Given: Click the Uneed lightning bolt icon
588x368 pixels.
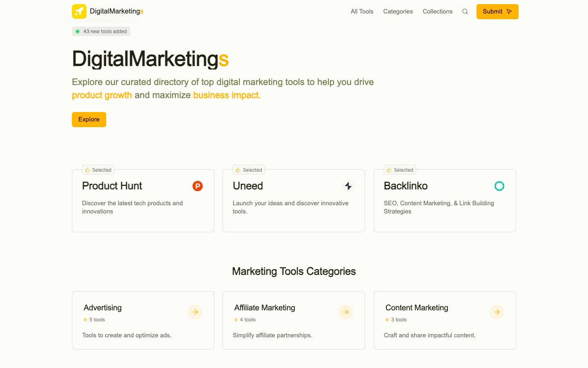Looking at the screenshot, I should 348,186.
